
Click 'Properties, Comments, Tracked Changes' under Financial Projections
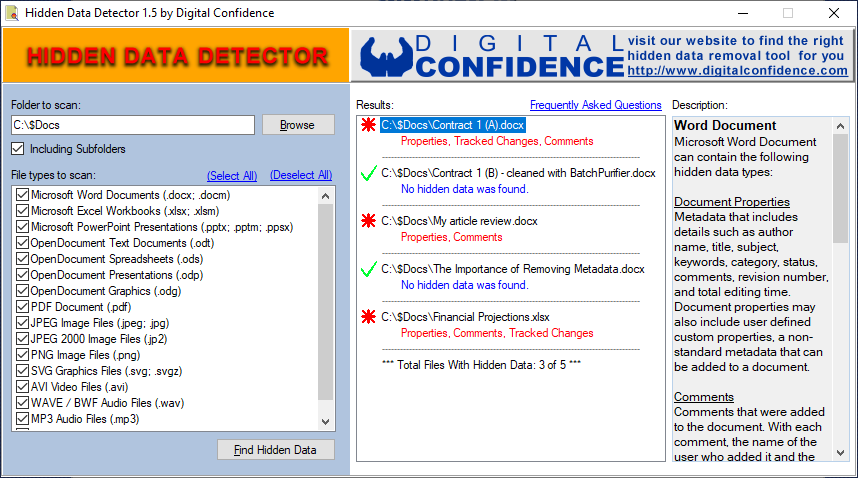tap(497, 333)
